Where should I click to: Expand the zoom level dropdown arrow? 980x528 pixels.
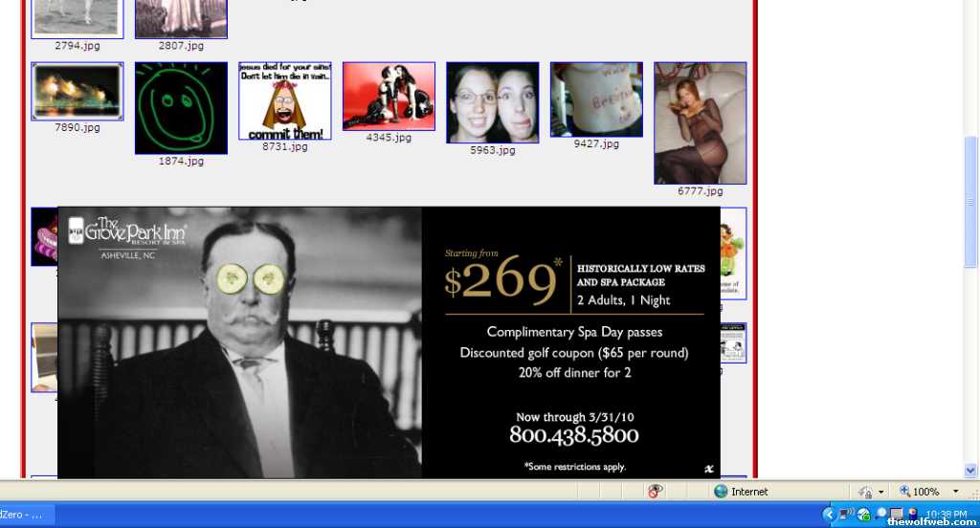tap(955, 492)
